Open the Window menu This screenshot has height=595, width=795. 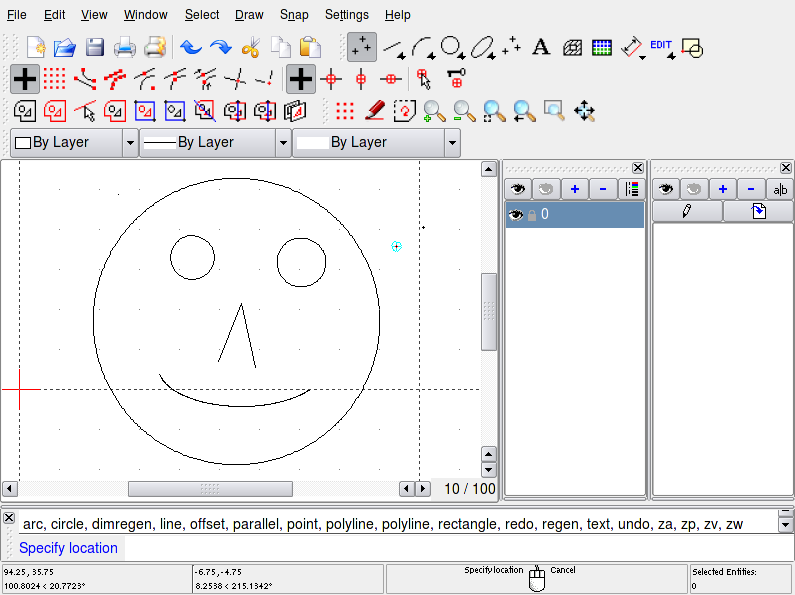coord(146,15)
